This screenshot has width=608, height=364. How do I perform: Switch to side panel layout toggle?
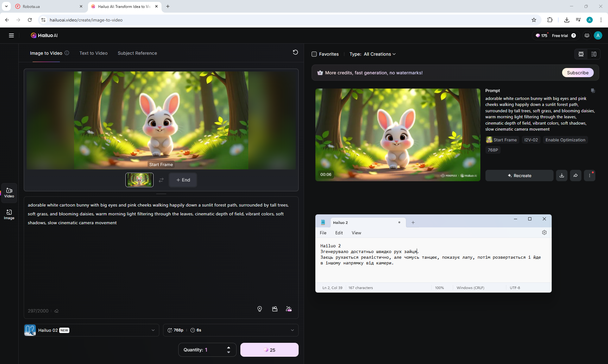[594, 54]
